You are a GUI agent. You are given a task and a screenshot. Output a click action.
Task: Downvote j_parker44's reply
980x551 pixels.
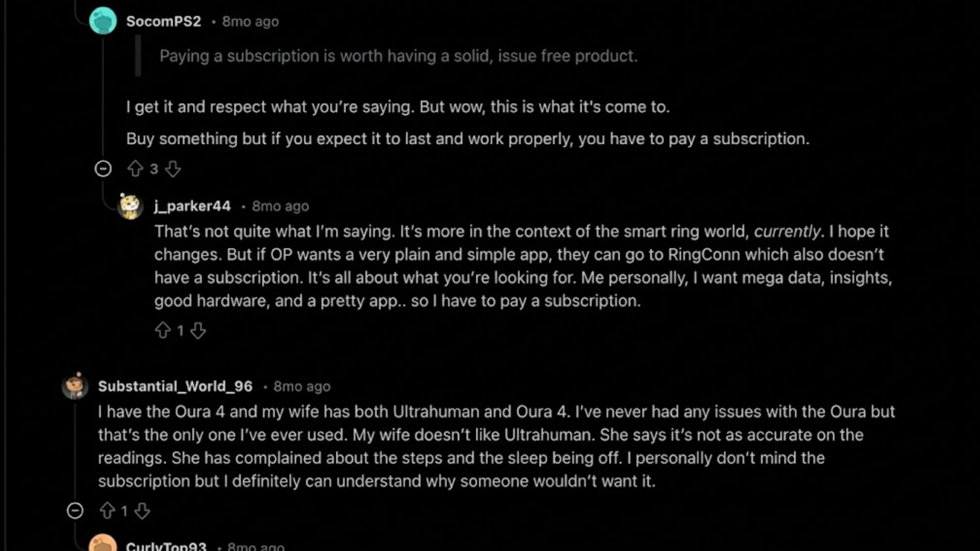(x=198, y=331)
